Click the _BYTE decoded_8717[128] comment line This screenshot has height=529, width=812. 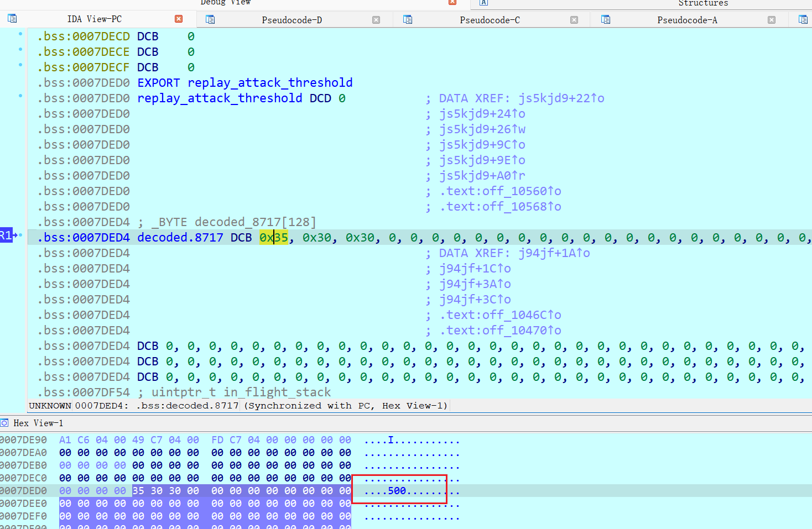pyautogui.click(x=227, y=222)
